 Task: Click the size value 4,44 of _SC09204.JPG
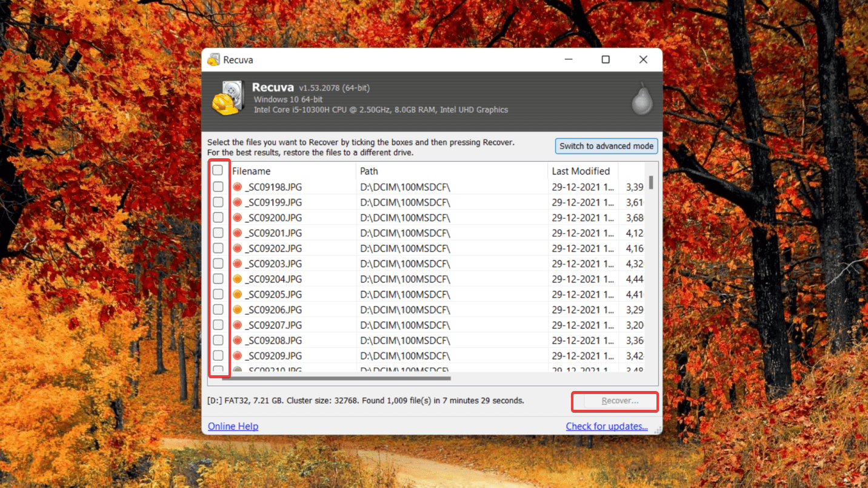tap(635, 279)
